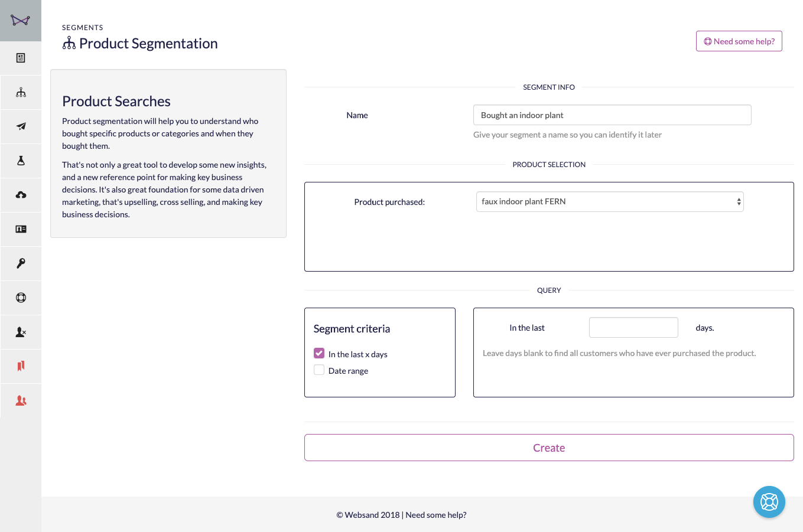Click the hierarchy icon beside Product Segmentation title

tap(69, 43)
